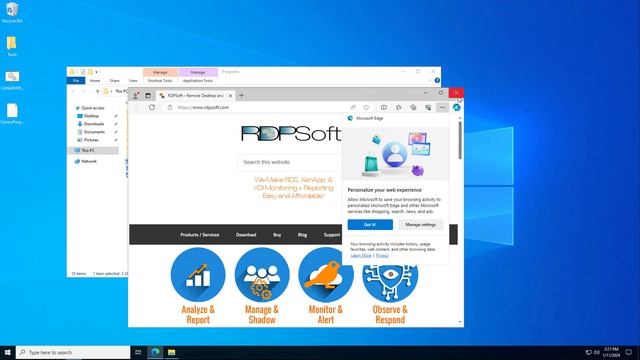Screen dimensions: 640x360
Task: Switch to File Explorer from the taskbar
Action: [171, 352]
